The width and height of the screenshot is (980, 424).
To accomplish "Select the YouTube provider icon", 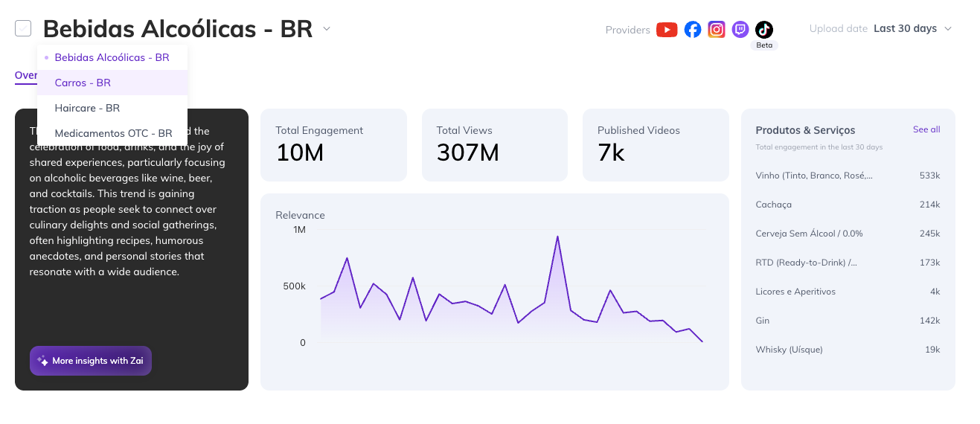I will (667, 30).
